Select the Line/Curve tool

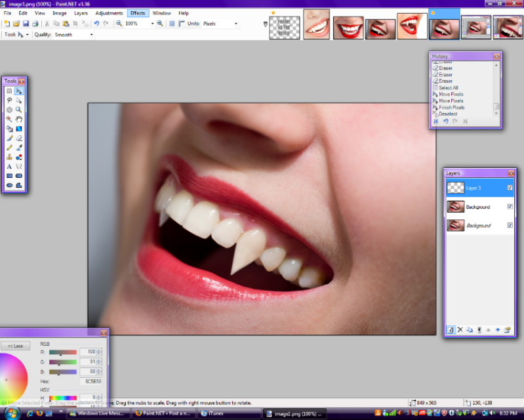(x=19, y=166)
